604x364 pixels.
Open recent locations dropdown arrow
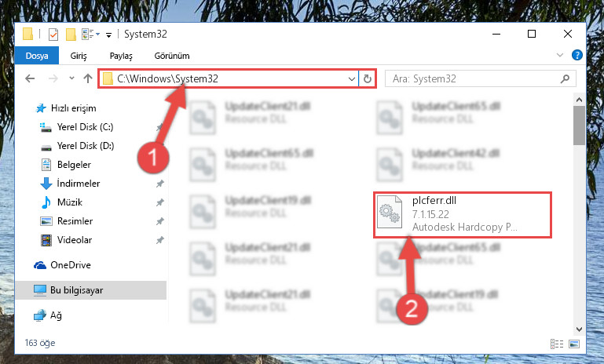[x=71, y=78]
